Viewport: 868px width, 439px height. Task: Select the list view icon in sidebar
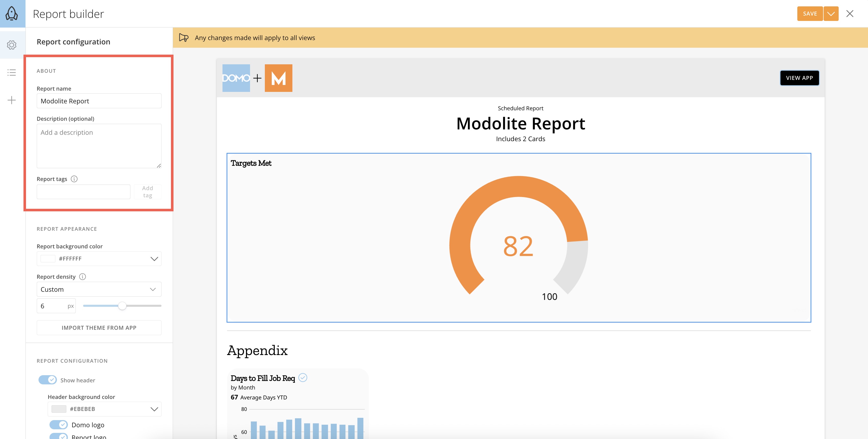(12, 72)
